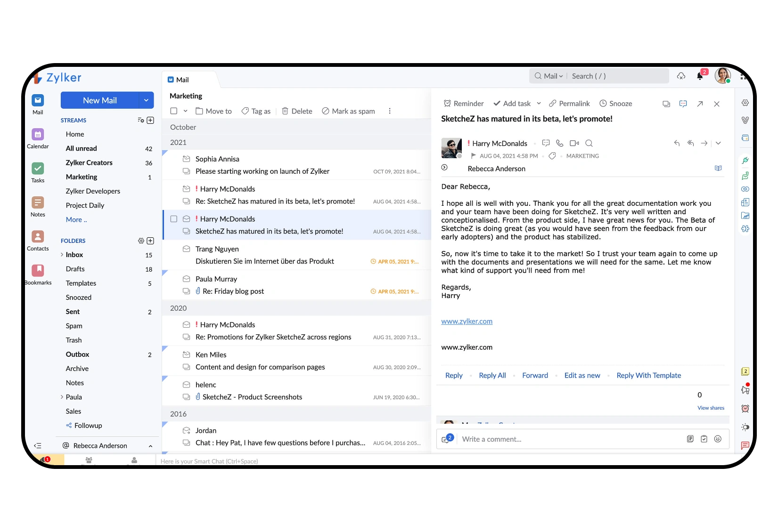
Task: Open the Bookmarks app icon
Action: [x=38, y=271]
